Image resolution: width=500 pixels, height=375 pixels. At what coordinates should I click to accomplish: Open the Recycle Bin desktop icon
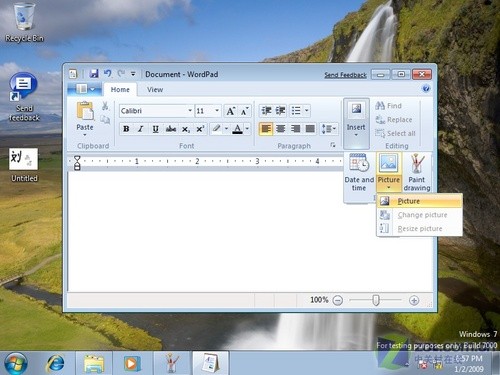coord(24,23)
